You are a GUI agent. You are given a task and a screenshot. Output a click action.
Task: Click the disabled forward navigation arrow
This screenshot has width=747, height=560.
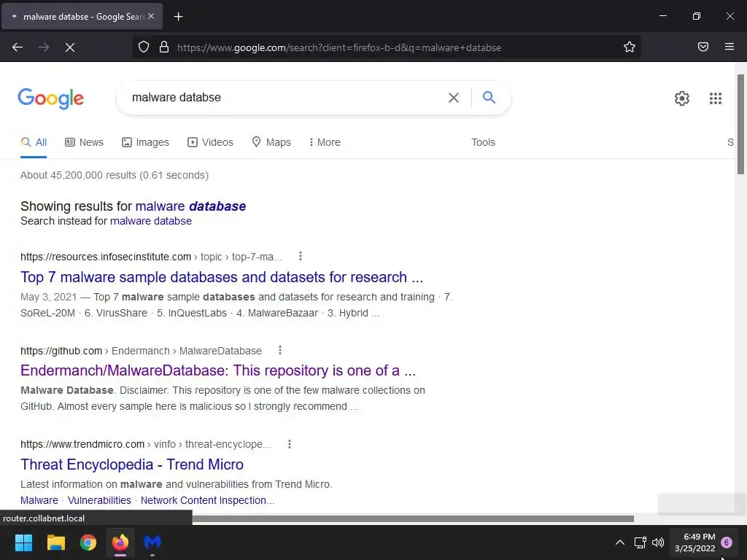coord(44,47)
